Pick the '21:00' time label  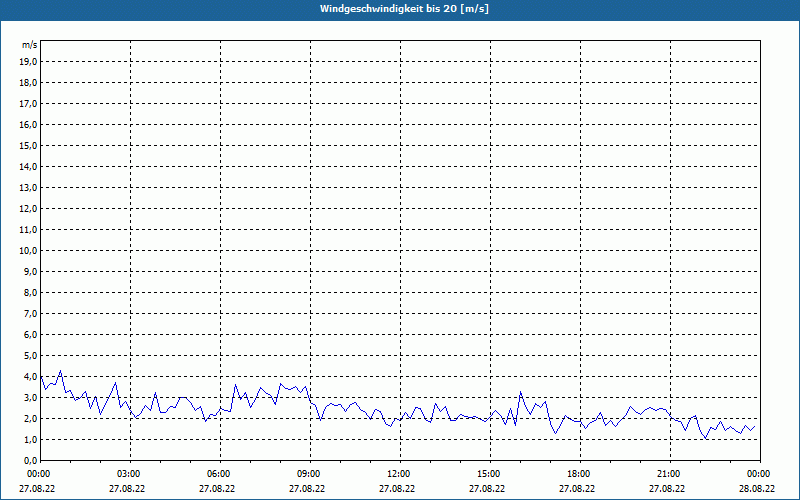pyautogui.click(x=668, y=474)
